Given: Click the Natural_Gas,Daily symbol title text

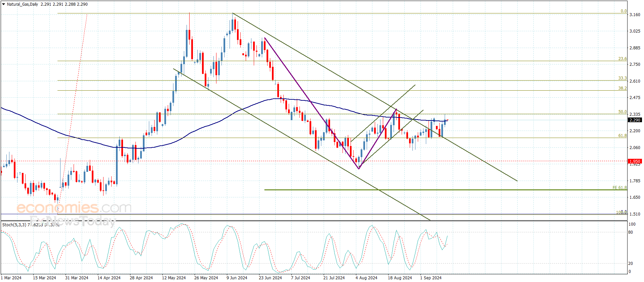Looking at the screenshot, I should (x=23, y=4).
